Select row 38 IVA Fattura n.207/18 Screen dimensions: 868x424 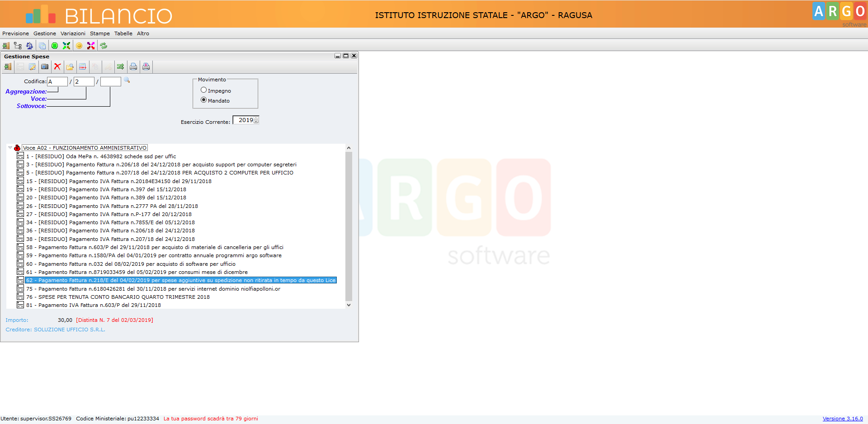[x=110, y=239]
